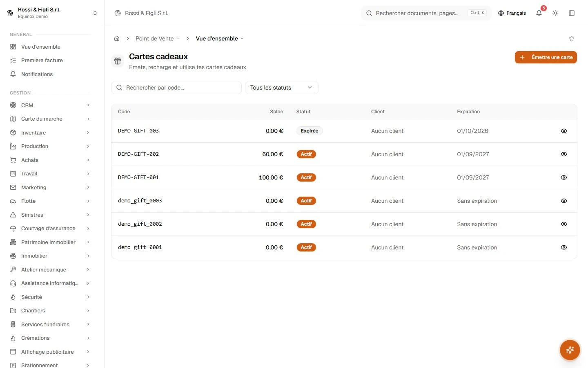
Task: Click the Rechercher par code search field
Action: (176, 88)
